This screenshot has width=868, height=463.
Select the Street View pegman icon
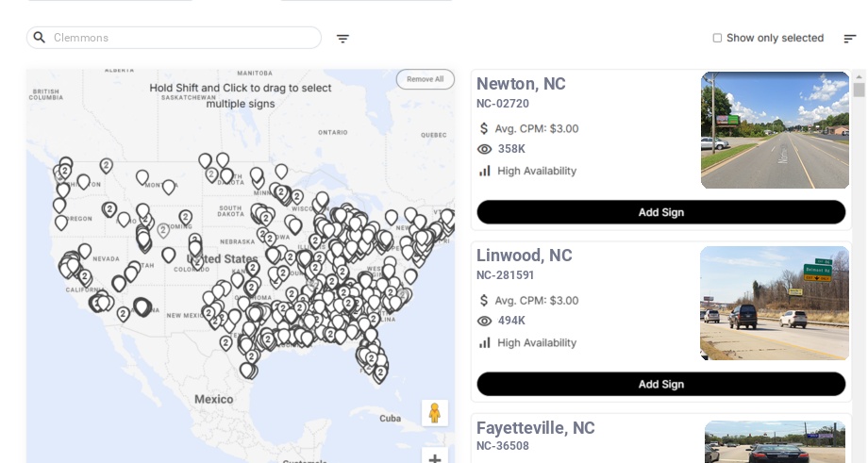[435, 413]
